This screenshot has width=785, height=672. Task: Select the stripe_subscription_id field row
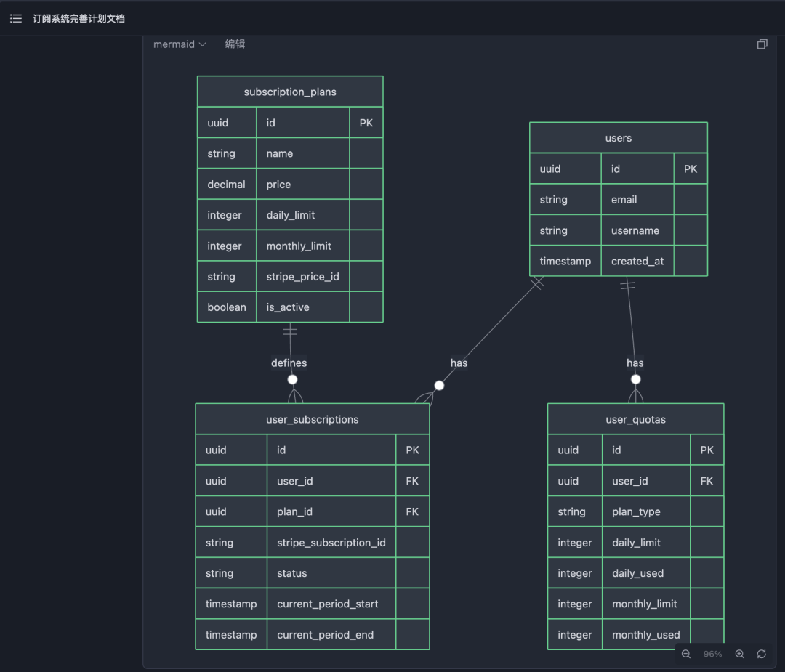pos(331,543)
